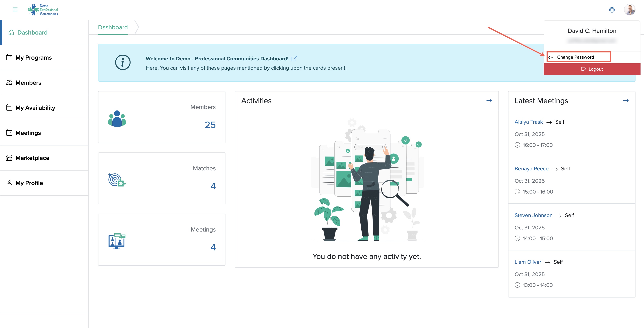Click the clock icon beside 13:00 - 14:00
Image resolution: width=644 pixels, height=328 pixels.
point(517,285)
